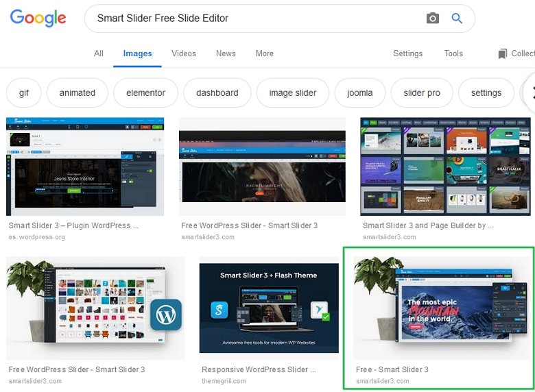The width and height of the screenshot is (535, 392).
Task: Filter results by the animated chip
Action: 77,93
